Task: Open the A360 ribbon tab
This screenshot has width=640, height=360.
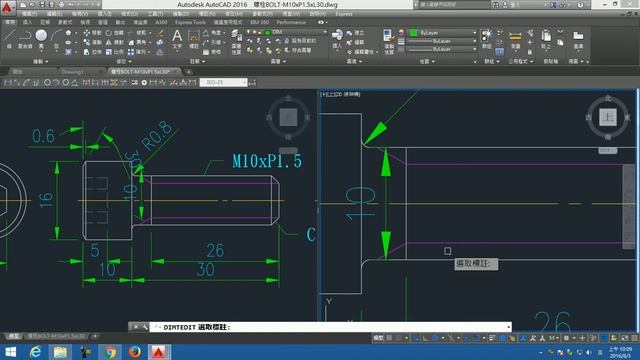Action: (x=161, y=22)
